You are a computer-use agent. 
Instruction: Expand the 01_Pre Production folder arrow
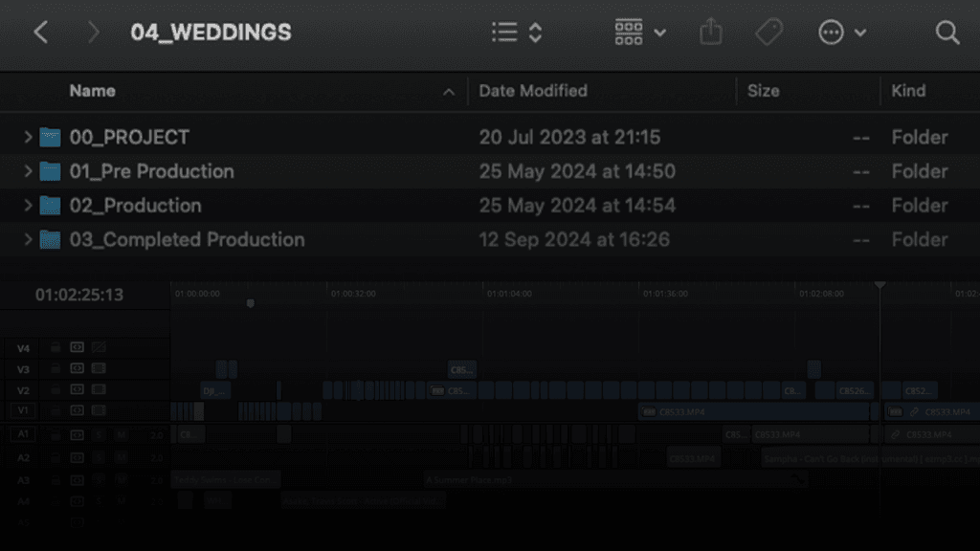(28, 171)
